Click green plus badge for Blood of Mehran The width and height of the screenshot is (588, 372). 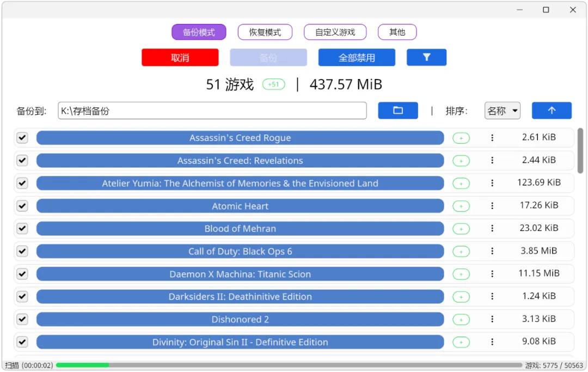pyautogui.click(x=461, y=229)
